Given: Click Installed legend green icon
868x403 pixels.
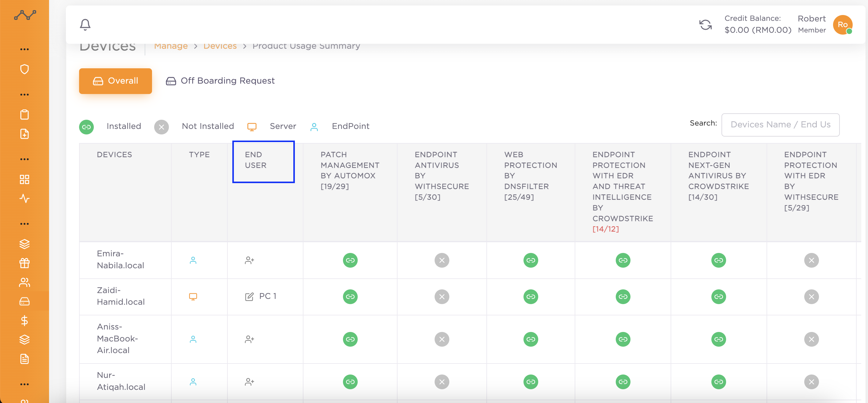Looking at the screenshot, I should pyautogui.click(x=86, y=127).
